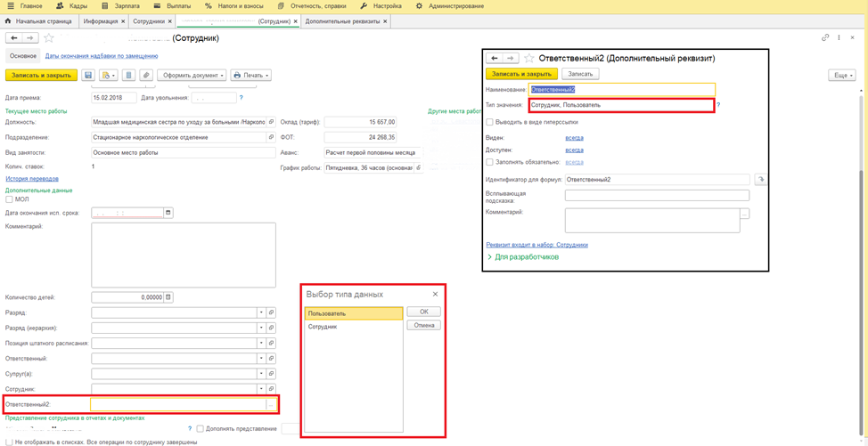Click the Тип значения input field

(x=621, y=104)
